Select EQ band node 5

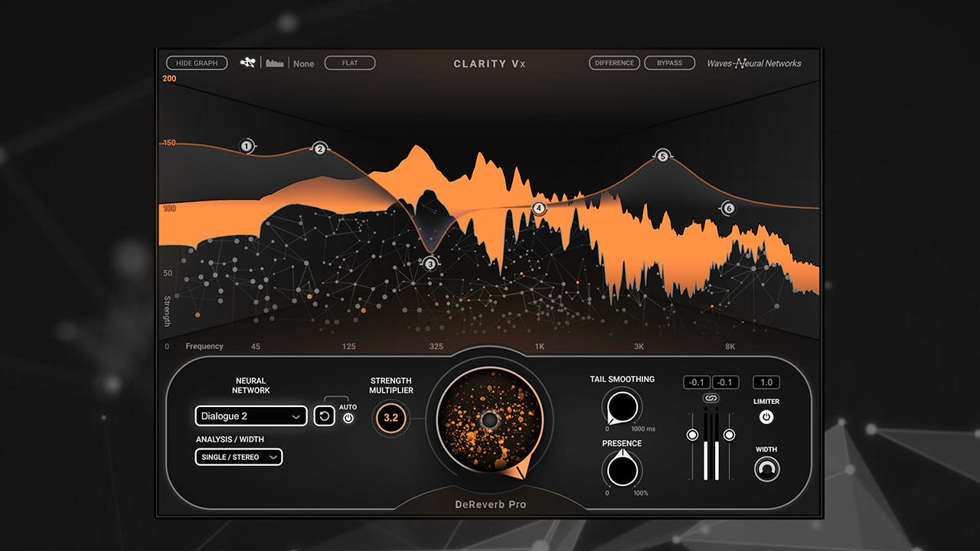[x=663, y=156]
